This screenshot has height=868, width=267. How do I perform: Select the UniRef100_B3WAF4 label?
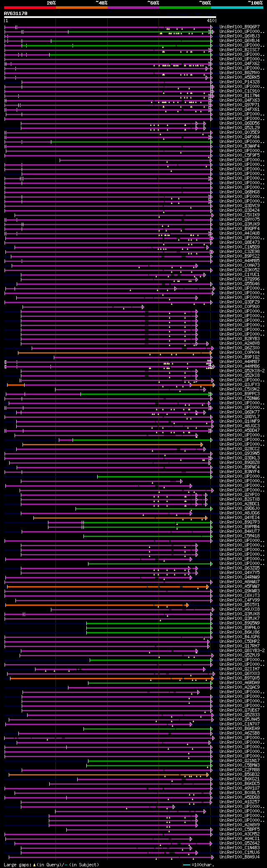click(239, 146)
